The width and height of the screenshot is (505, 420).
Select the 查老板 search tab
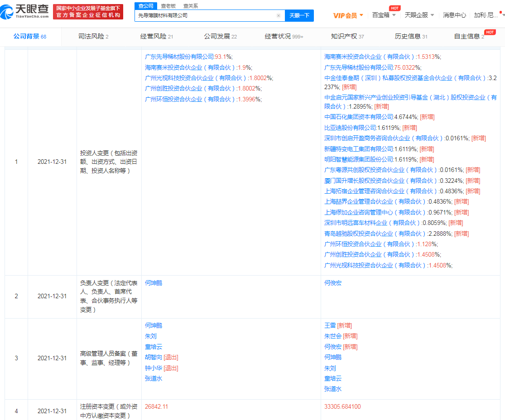click(168, 6)
